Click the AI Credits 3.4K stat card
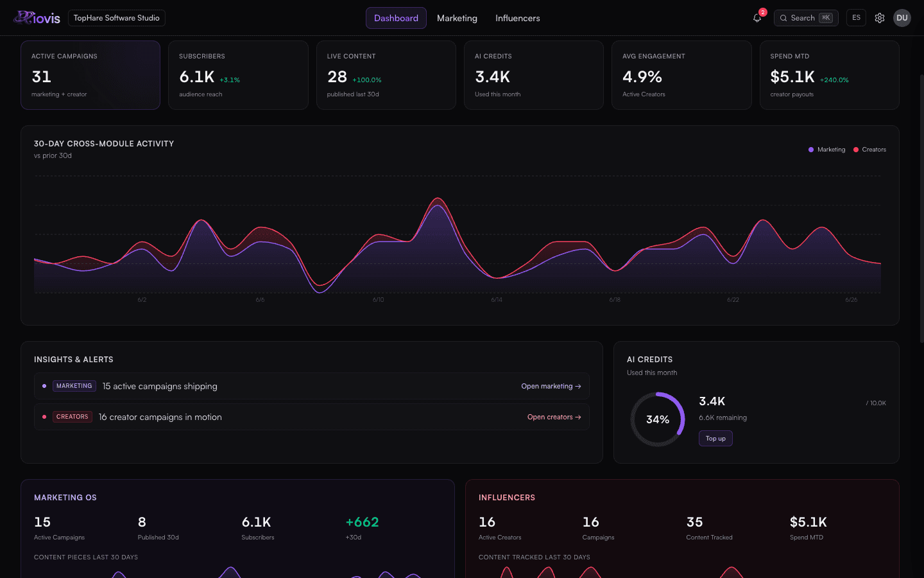This screenshot has height=578, width=924. (534, 75)
